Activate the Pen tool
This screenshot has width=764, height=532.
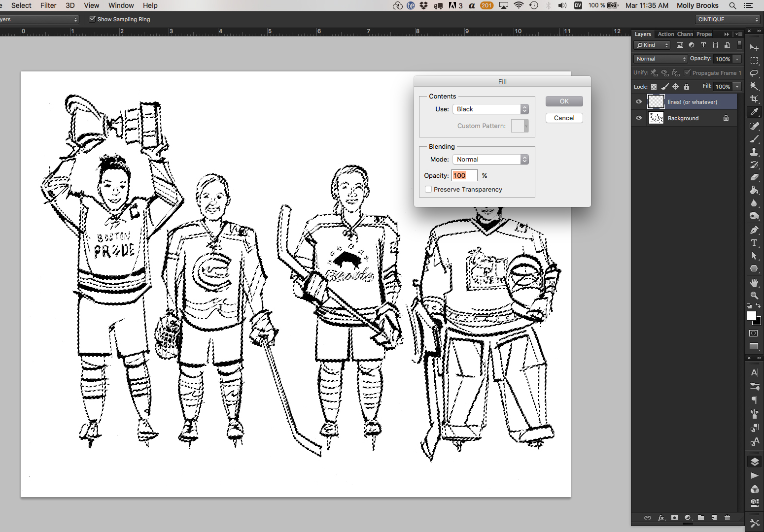coord(754,230)
